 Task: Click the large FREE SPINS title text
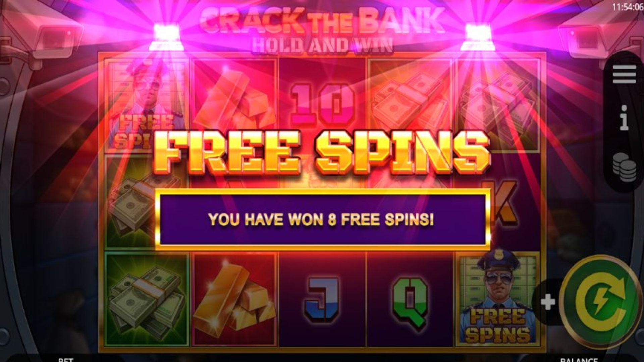[x=322, y=152]
